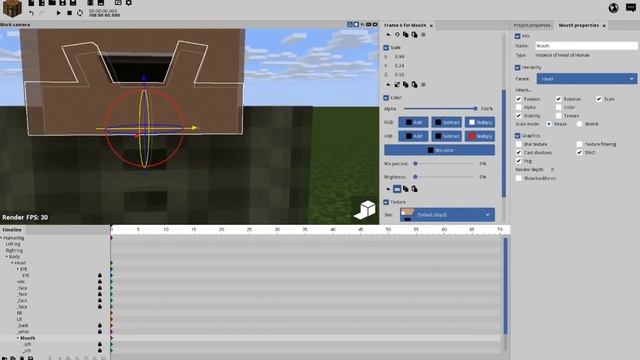
Task: Enable inherit Color checkbox
Action: 559,107
